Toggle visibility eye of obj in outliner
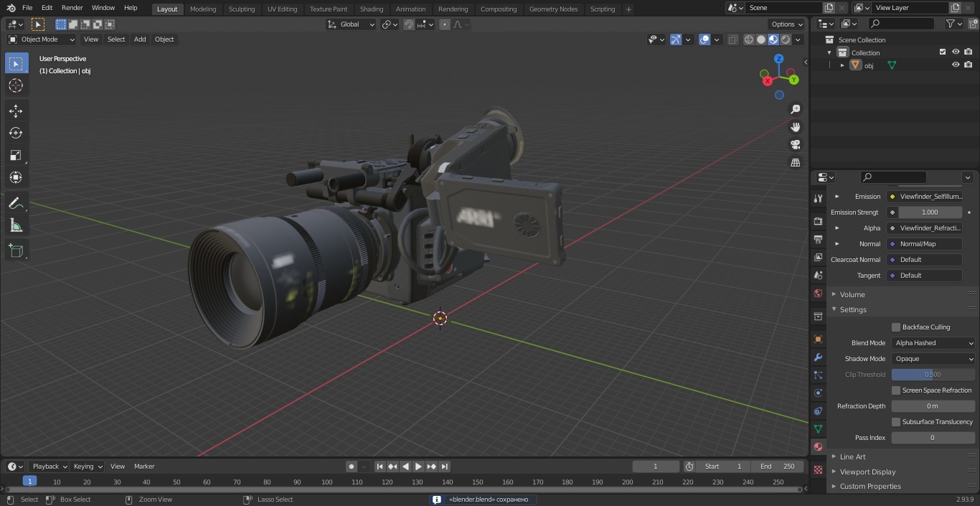Image resolution: width=980 pixels, height=506 pixels. click(x=956, y=65)
